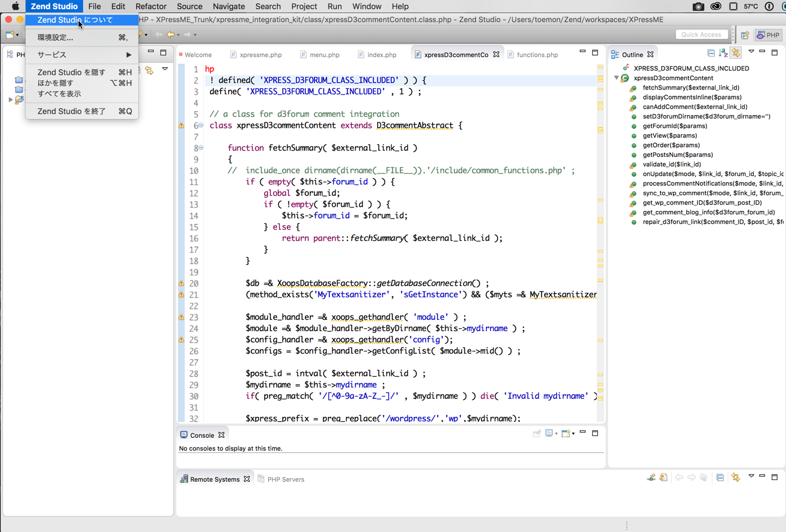Click the warning marker on line 21
The width and height of the screenshot is (786, 532).
pos(181,294)
